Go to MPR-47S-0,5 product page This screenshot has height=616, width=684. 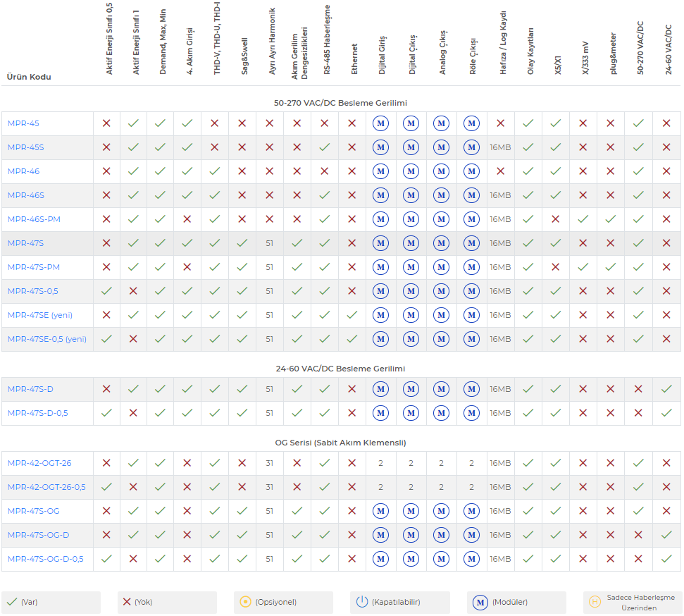[33, 291]
